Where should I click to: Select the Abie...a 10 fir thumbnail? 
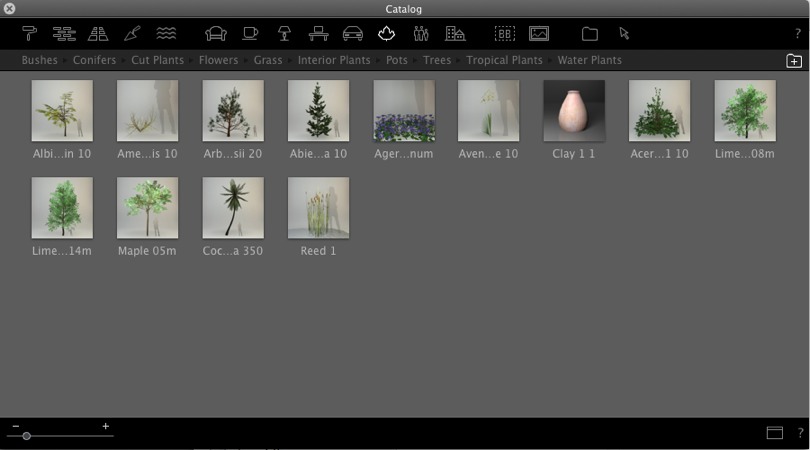click(x=318, y=111)
